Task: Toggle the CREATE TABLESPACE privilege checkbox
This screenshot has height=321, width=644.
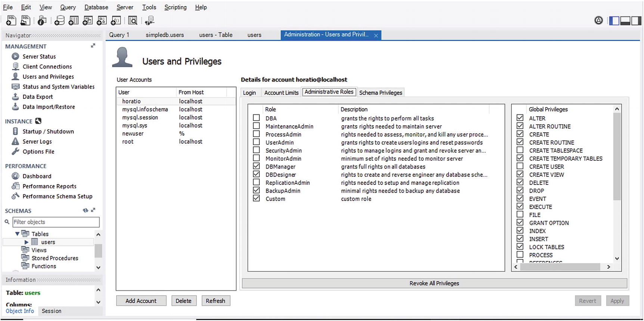Action: (520, 150)
